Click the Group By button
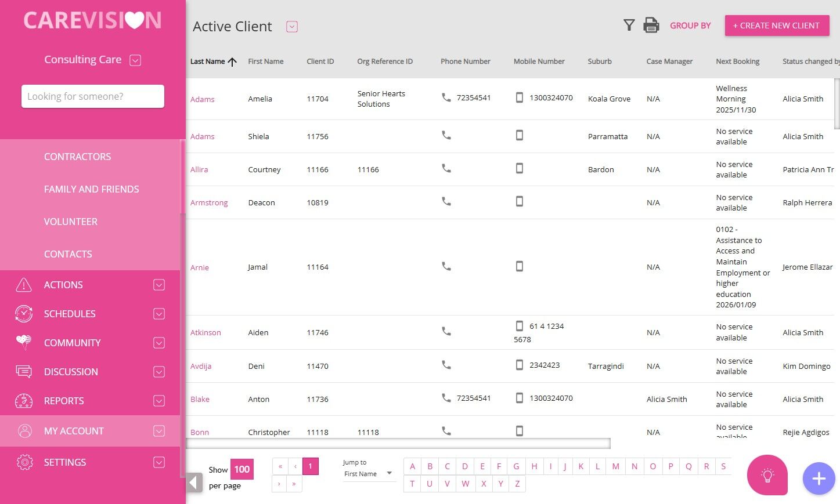The width and height of the screenshot is (840, 504). [x=690, y=26]
